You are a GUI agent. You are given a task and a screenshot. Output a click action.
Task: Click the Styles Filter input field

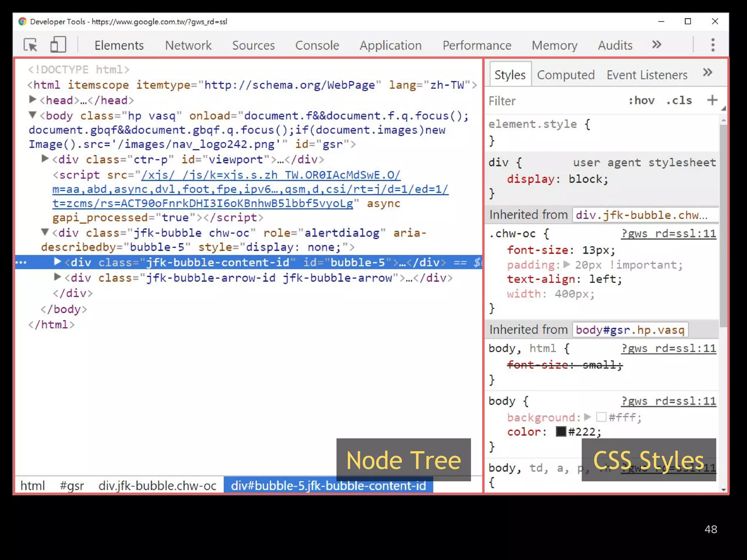[x=554, y=101]
